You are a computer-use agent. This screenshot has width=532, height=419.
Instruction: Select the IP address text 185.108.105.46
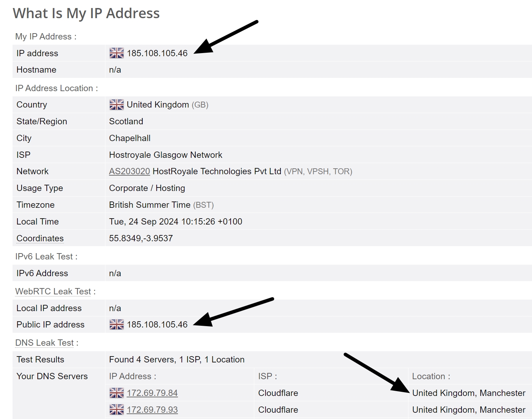(158, 53)
